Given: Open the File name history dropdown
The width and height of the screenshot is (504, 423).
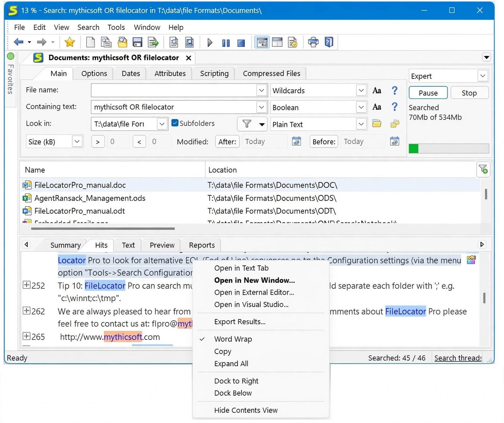Looking at the screenshot, I should [261, 90].
